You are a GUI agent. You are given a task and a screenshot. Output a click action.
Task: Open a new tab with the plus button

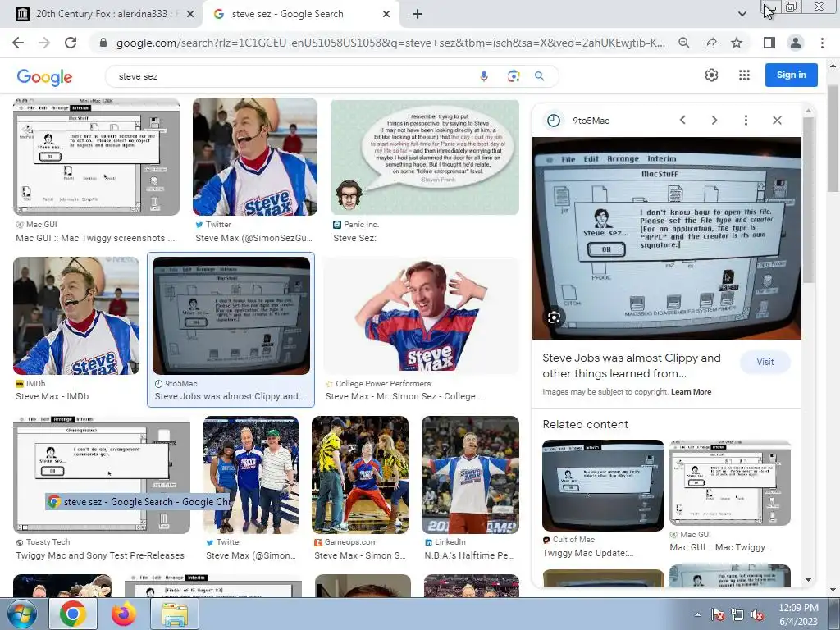pyautogui.click(x=418, y=14)
